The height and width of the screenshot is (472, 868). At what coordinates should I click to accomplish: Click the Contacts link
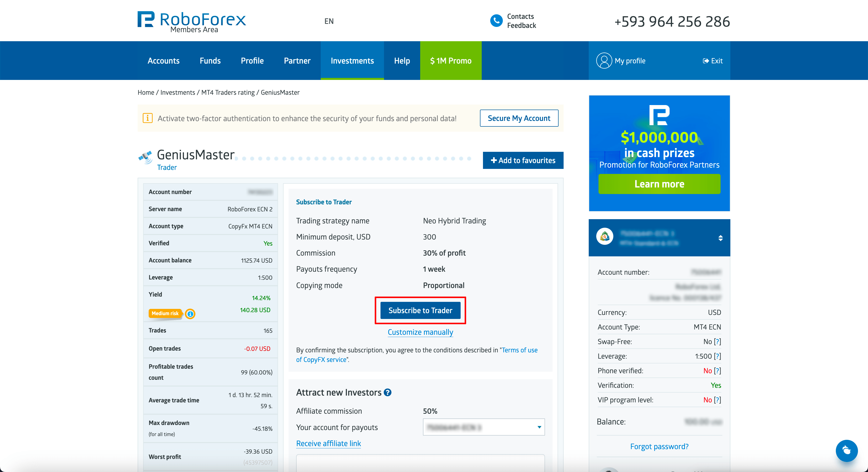(520, 16)
